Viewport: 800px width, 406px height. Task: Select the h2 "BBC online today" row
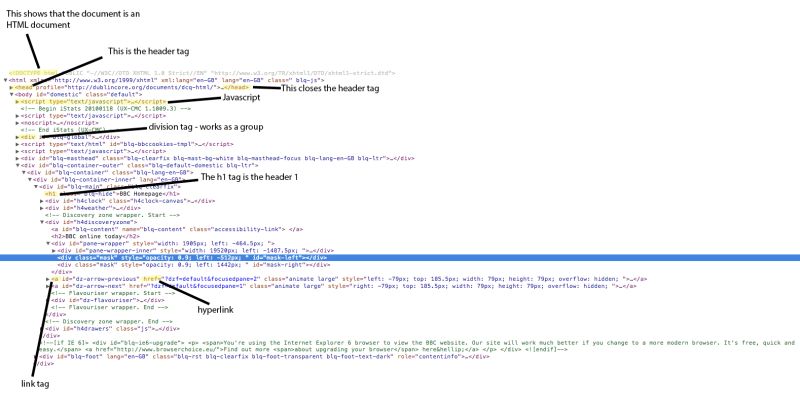point(95,237)
